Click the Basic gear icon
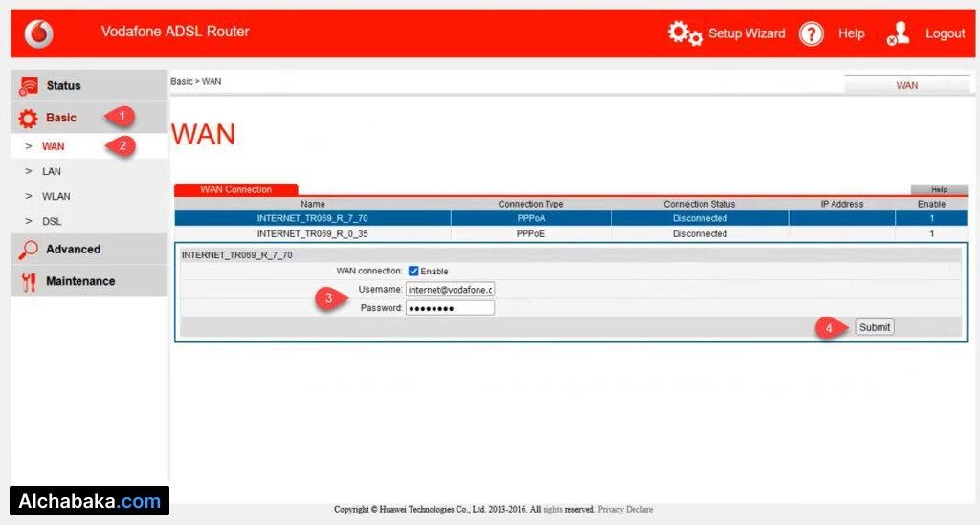Screen dimensions: 980x525 click(x=29, y=119)
